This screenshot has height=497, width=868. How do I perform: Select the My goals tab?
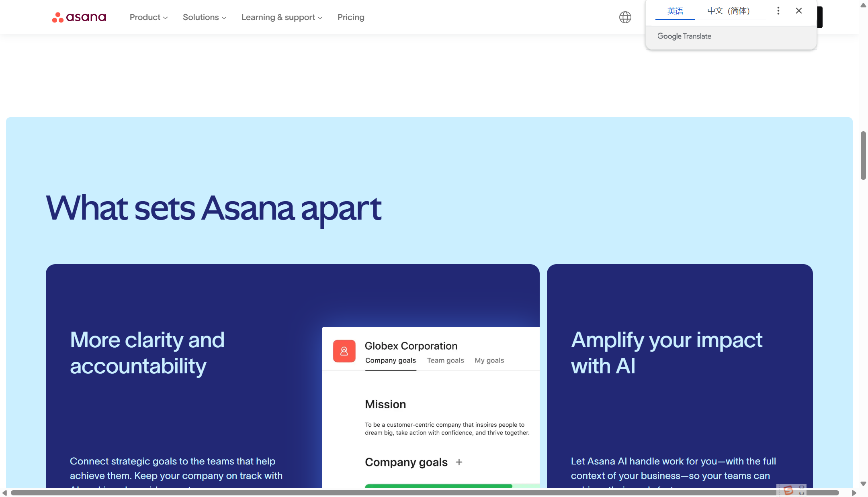pyautogui.click(x=489, y=361)
